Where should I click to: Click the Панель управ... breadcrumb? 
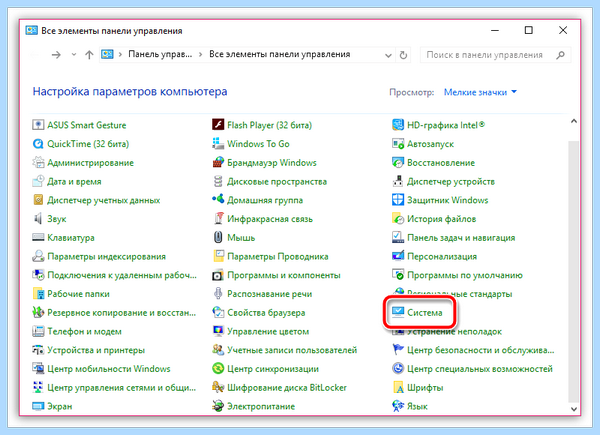click(160, 54)
